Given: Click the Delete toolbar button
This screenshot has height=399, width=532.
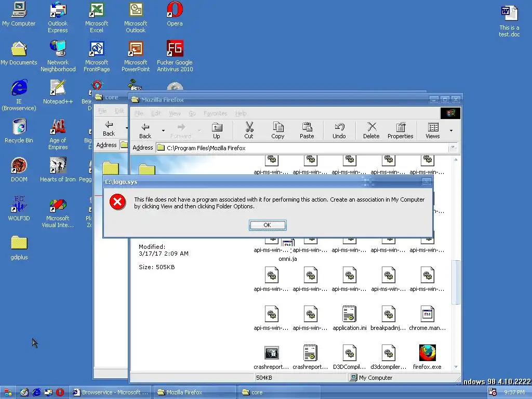Looking at the screenshot, I should point(371,130).
